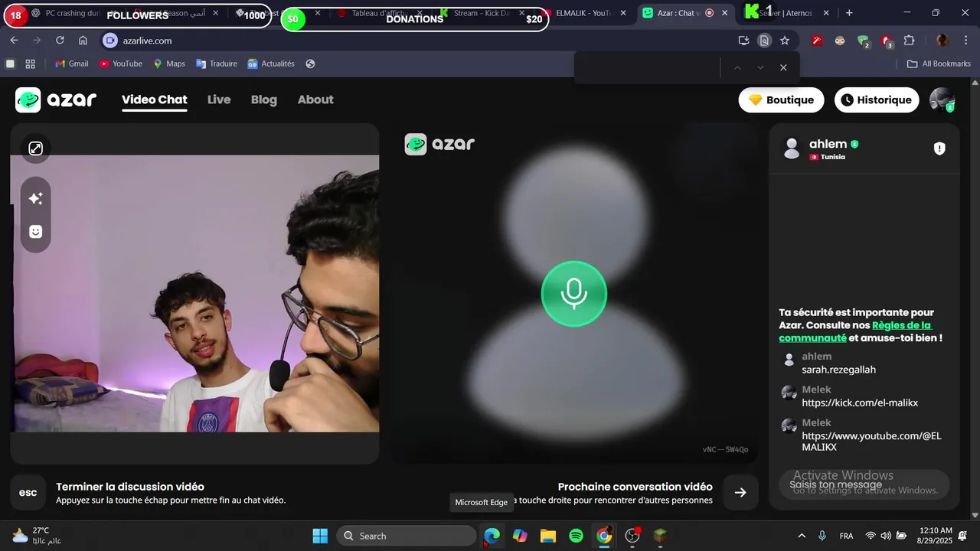
Task: Open Windows Start menu
Action: tap(320, 536)
